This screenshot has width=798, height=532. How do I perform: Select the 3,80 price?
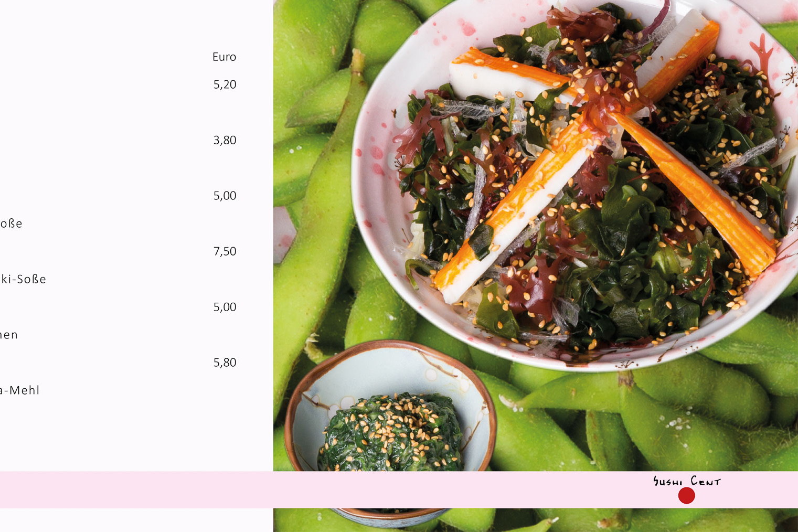pos(225,140)
